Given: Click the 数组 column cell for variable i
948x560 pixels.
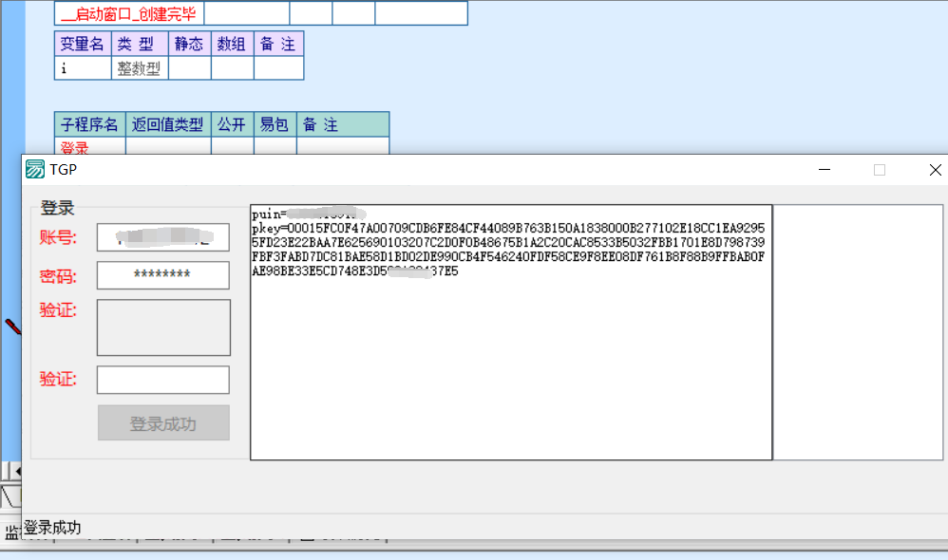Looking at the screenshot, I should click(x=232, y=68).
